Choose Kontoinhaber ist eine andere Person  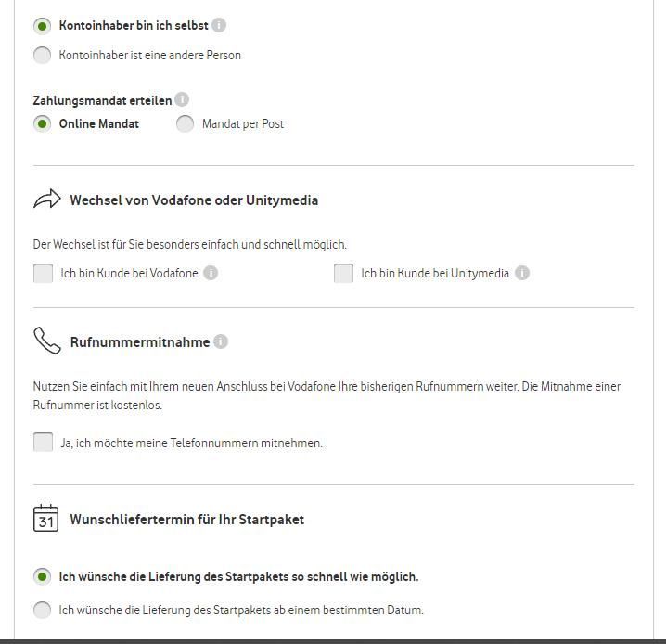tap(42, 55)
